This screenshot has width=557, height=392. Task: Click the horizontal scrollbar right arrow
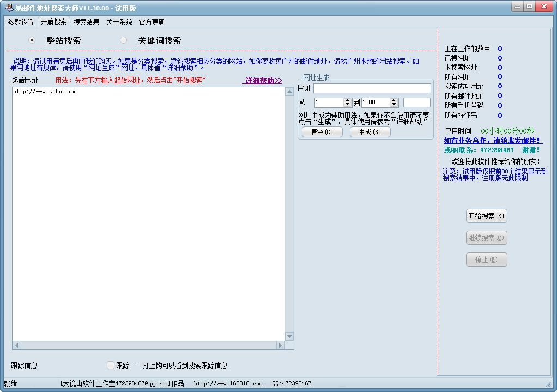[281, 345]
